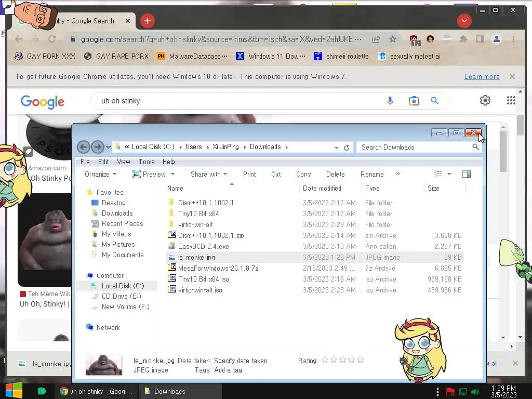Open the View menu in Explorer
The height and width of the screenshot is (399, 532).
click(x=124, y=162)
